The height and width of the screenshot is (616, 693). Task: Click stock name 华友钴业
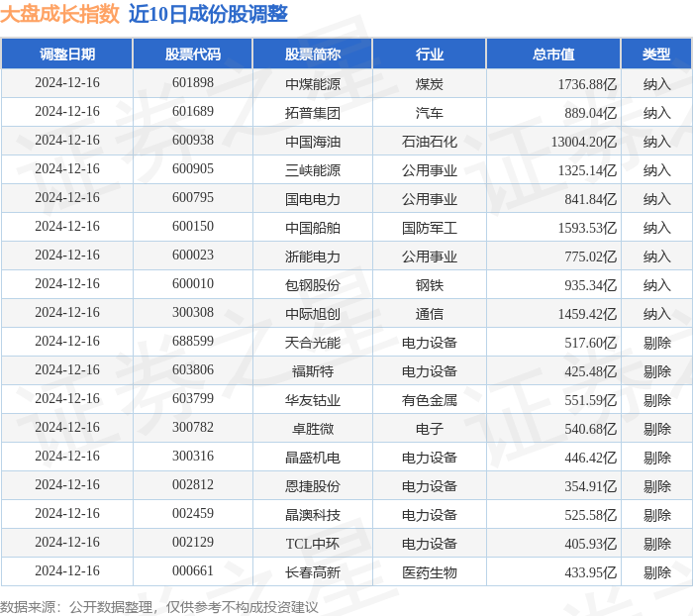pyautogui.click(x=313, y=400)
